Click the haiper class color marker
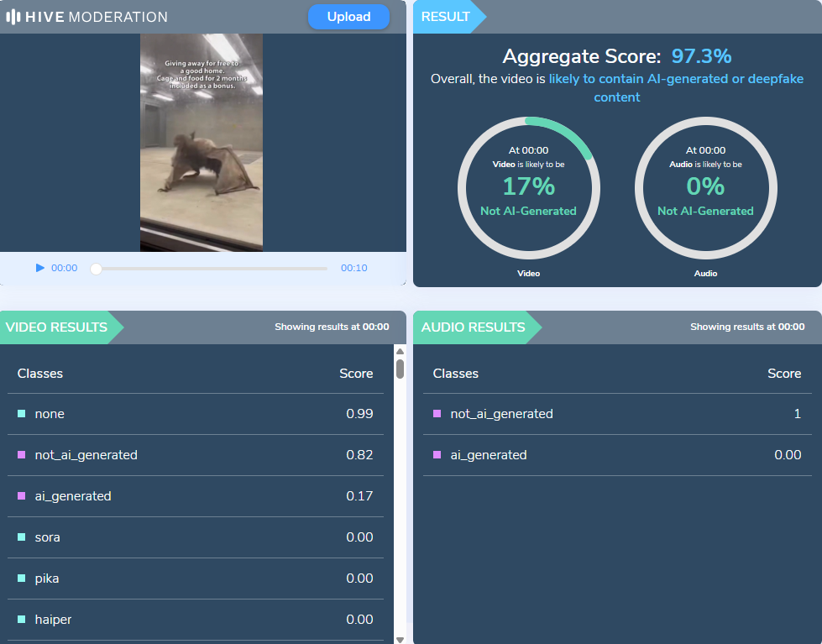 [21, 620]
